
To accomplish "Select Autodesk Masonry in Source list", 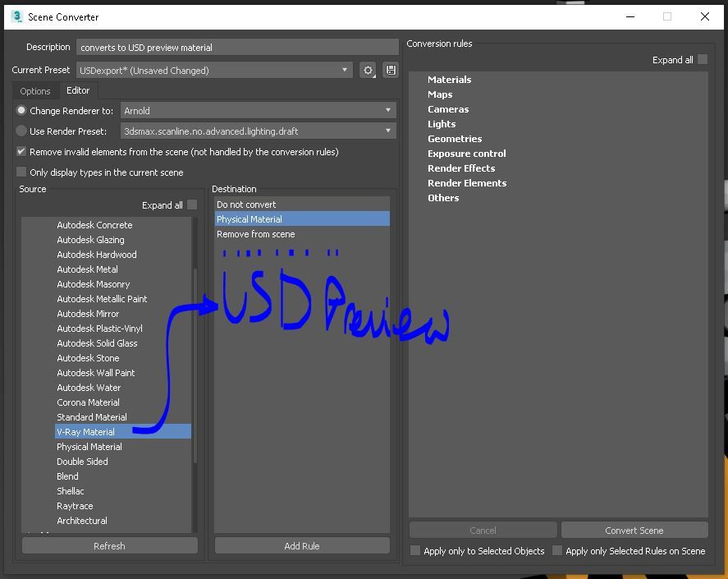I will pos(94,284).
